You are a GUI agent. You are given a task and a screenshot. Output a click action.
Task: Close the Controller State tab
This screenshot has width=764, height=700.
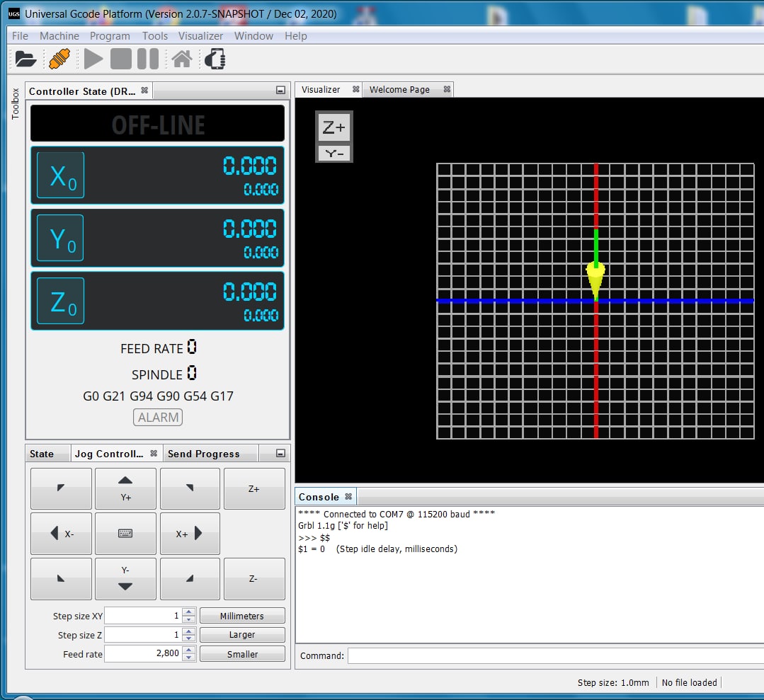click(x=144, y=90)
